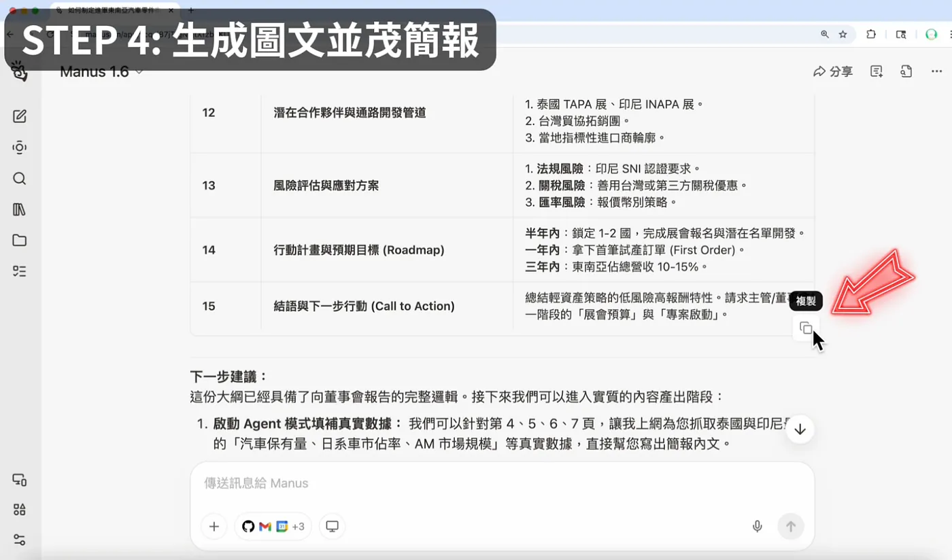Open the browser profile avatar

(932, 34)
